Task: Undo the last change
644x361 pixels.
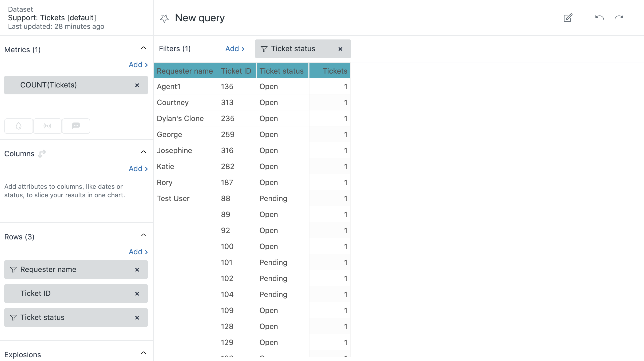Action: [x=599, y=18]
